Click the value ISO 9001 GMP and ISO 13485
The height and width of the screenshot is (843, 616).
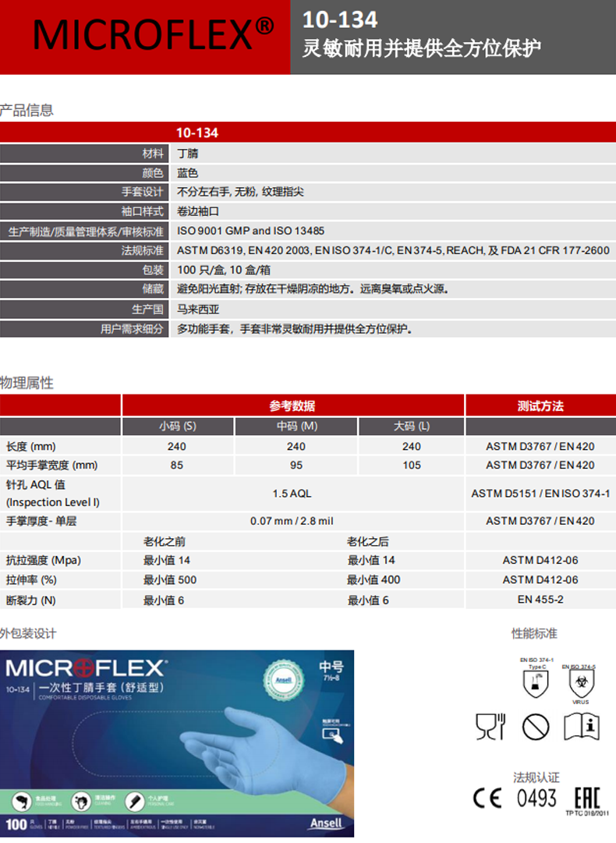tap(250, 231)
